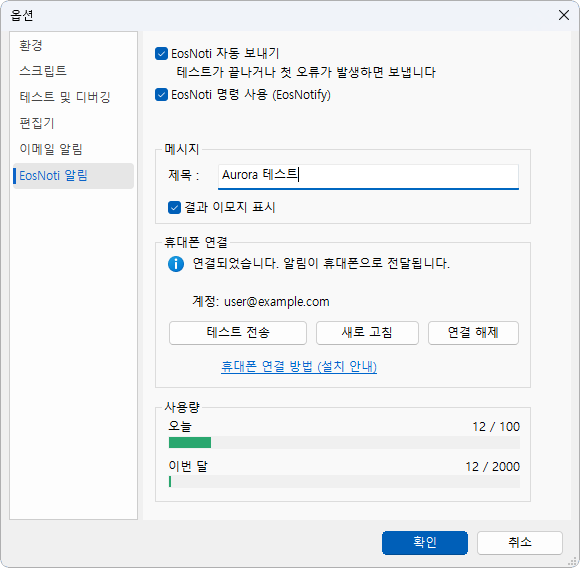This screenshot has width=580, height=568.
Task: Click 연결 해제 to disconnect phone
Action: click(473, 333)
